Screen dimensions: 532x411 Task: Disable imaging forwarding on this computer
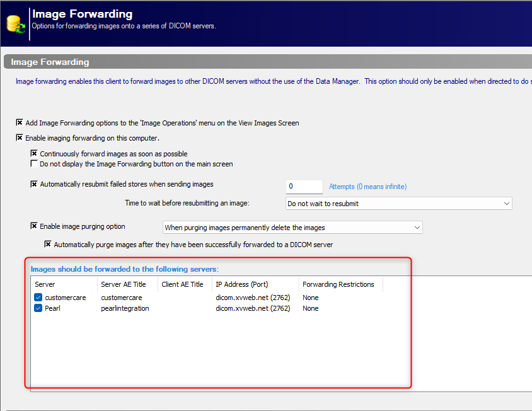20,137
